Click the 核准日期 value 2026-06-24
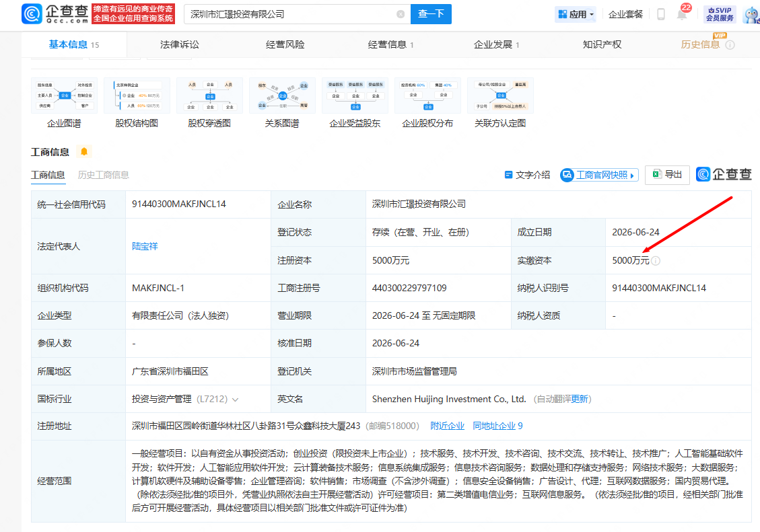760x532 pixels. click(x=396, y=343)
